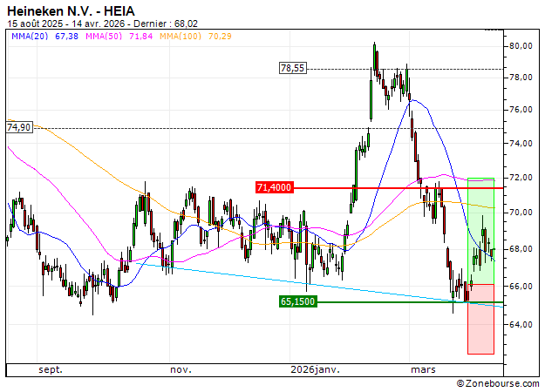Click the red 71,4000 resistance label
This screenshot has width=545, height=392.
pos(274,187)
